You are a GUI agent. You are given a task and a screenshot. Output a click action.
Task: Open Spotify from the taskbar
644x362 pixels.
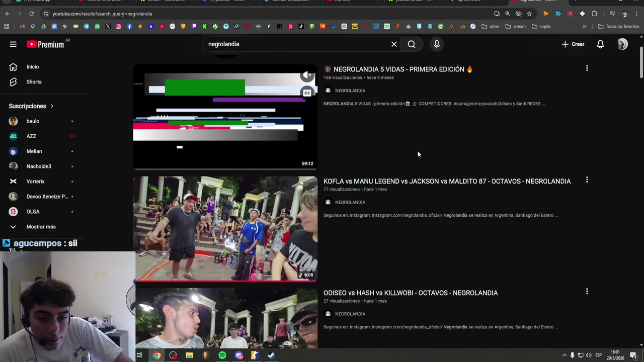(222, 355)
